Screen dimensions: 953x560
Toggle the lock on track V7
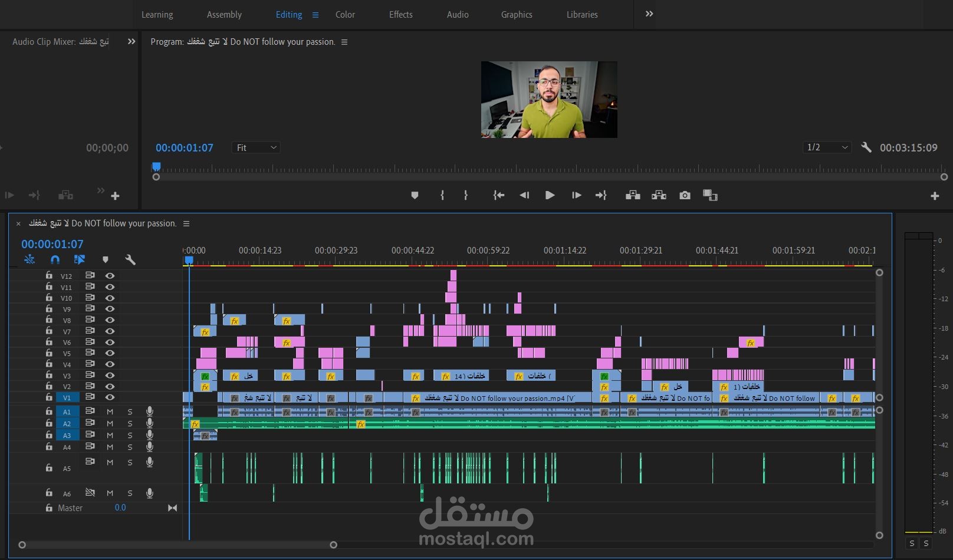pos(49,331)
